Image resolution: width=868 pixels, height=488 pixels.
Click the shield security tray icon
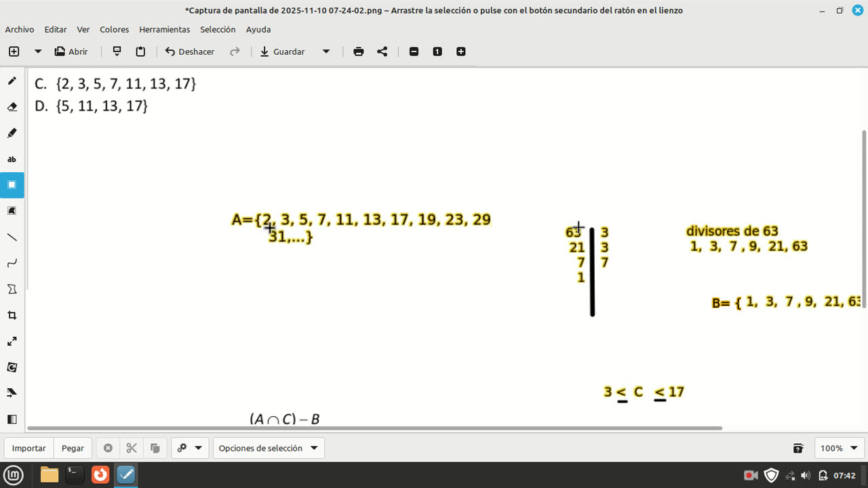[771, 475]
